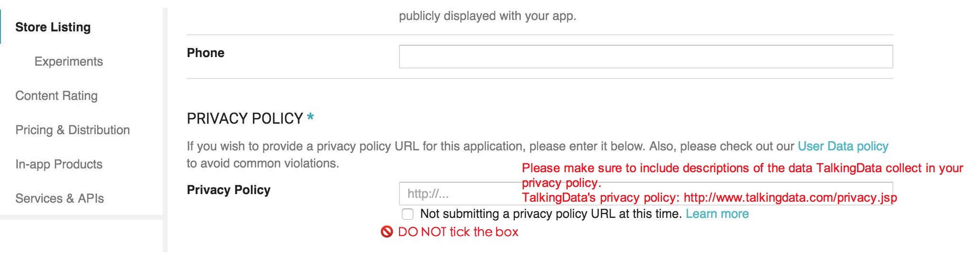The width and height of the screenshot is (980, 255).
Task: Open the User Data policy link
Action: [843, 146]
